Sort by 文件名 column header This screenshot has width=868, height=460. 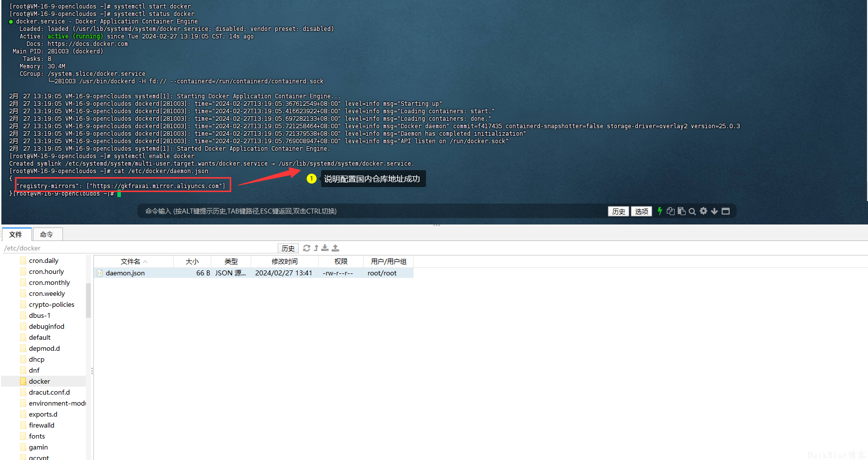133,261
